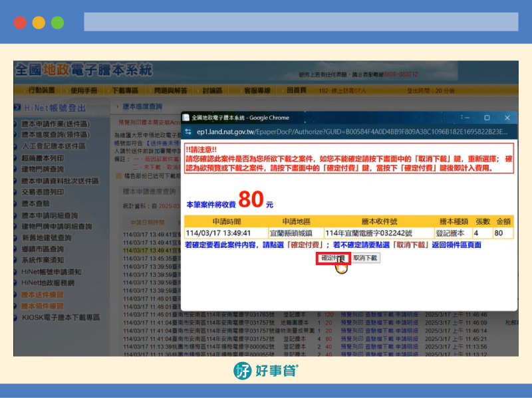Click the page document icon in popup title bar
Viewport: 532px width, 398px height.
(186, 118)
